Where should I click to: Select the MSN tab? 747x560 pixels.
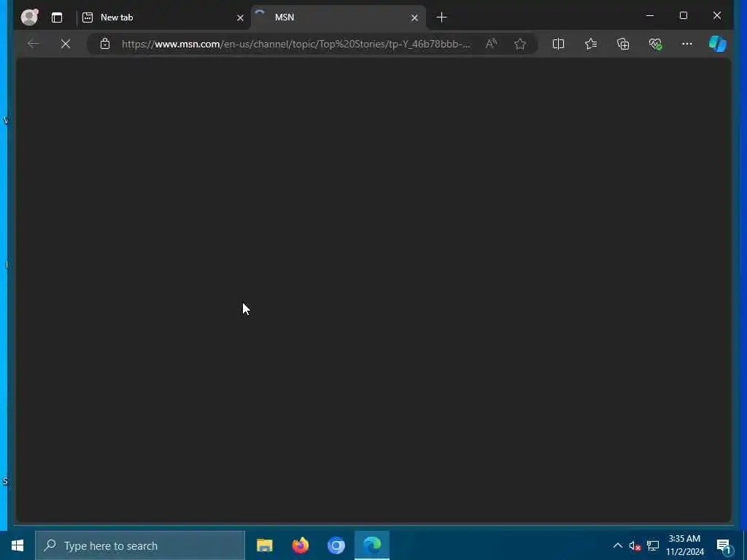pyautogui.click(x=338, y=17)
